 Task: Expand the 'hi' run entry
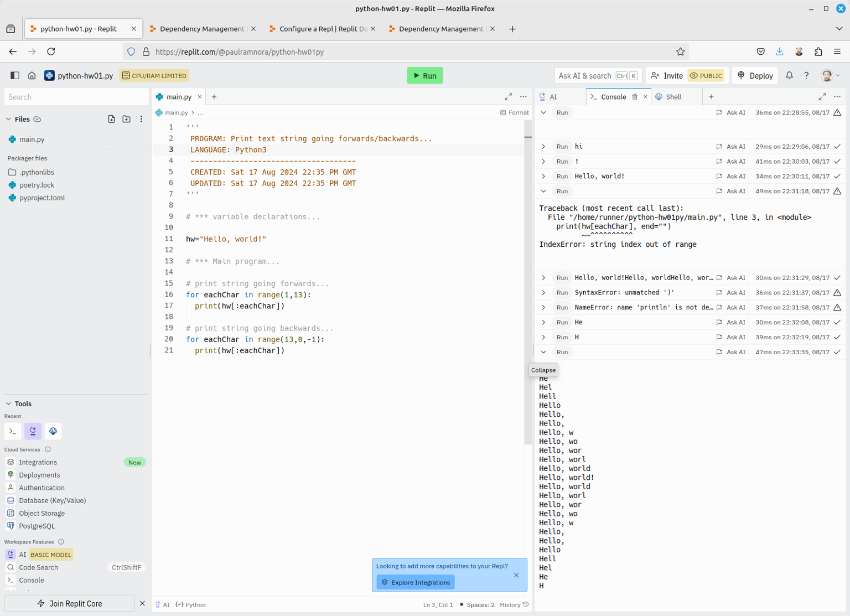click(543, 147)
